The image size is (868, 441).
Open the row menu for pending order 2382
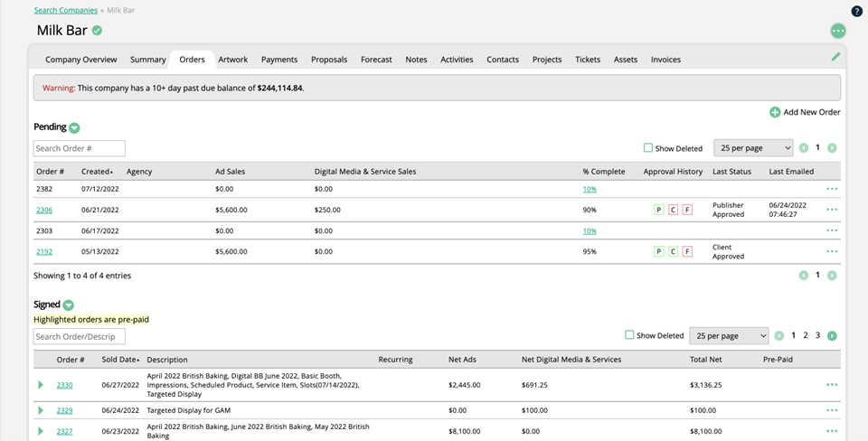832,189
